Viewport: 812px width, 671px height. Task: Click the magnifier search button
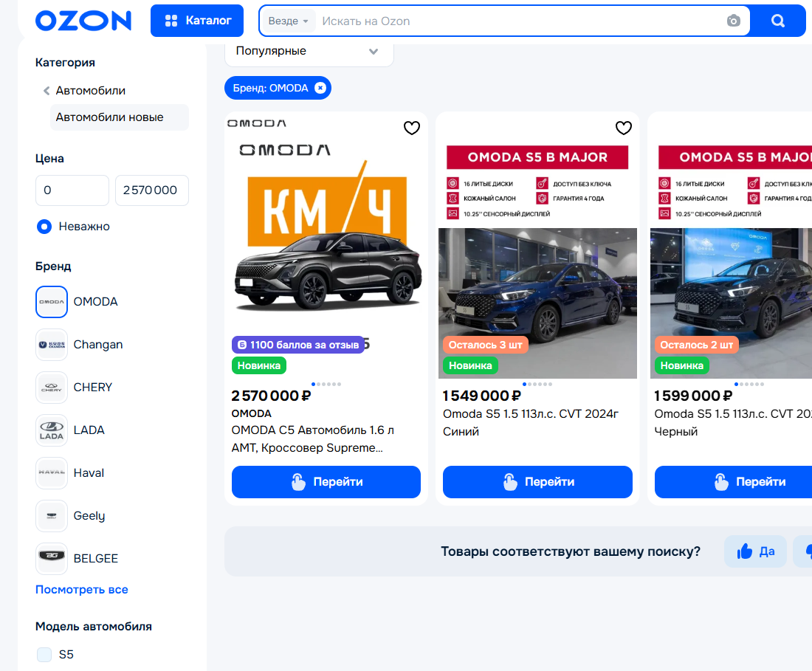point(778,21)
